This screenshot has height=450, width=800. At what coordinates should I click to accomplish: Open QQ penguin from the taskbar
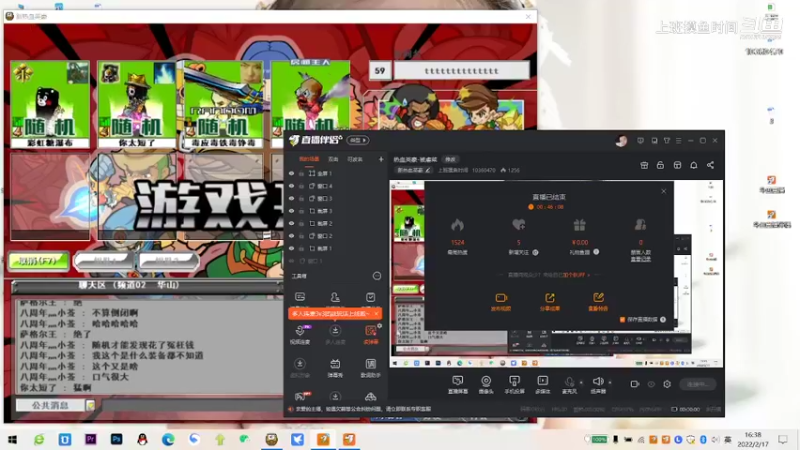click(x=142, y=439)
